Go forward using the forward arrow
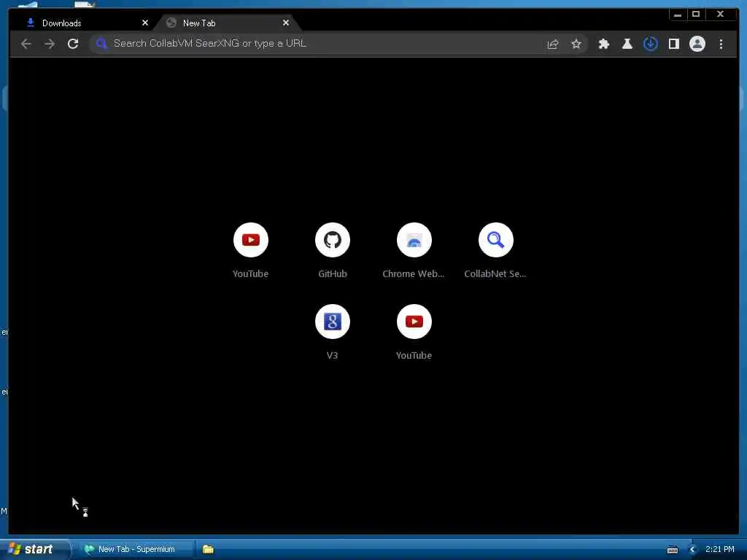The width and height of the screenshot is (747, 560). 50,44
